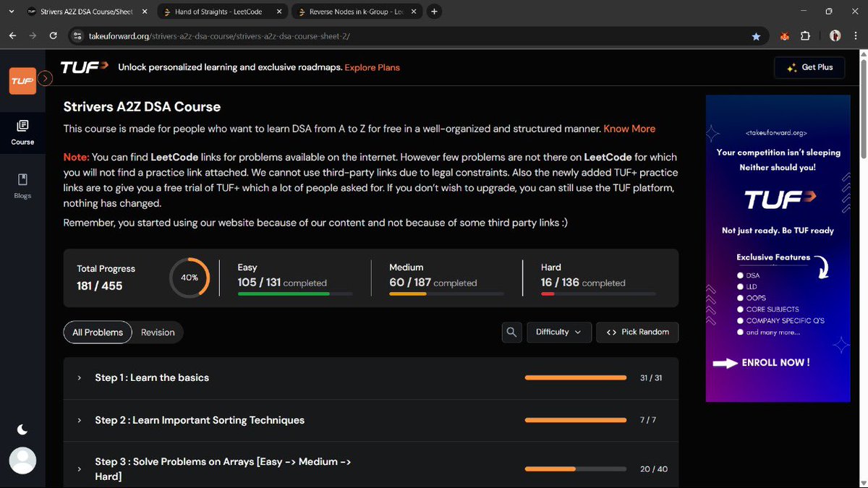Click the Pick Random button

[637, 332]
